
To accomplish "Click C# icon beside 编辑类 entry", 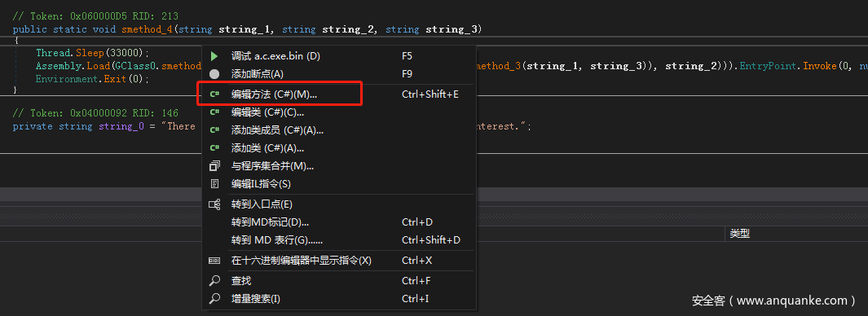I will pos(214,112).
